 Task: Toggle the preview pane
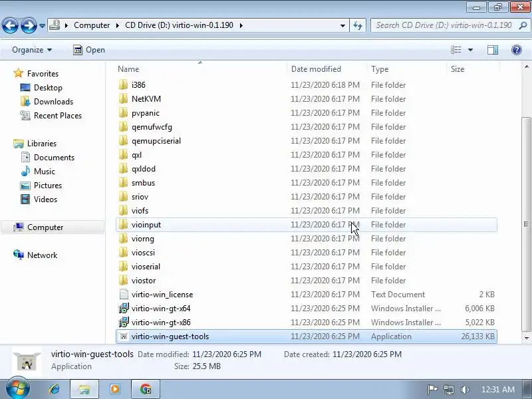[x=493, y=50]
